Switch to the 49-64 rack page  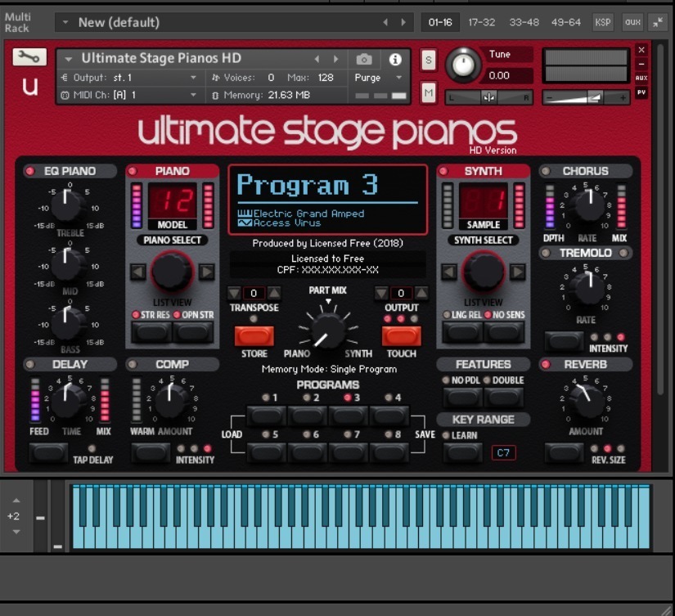[x=566, y=22]
